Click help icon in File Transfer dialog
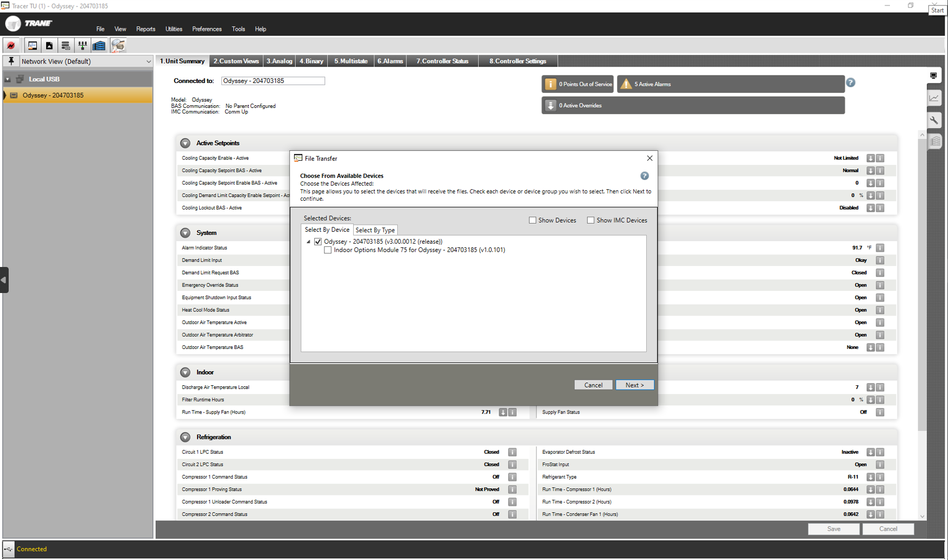 click(x=644, y=176)
